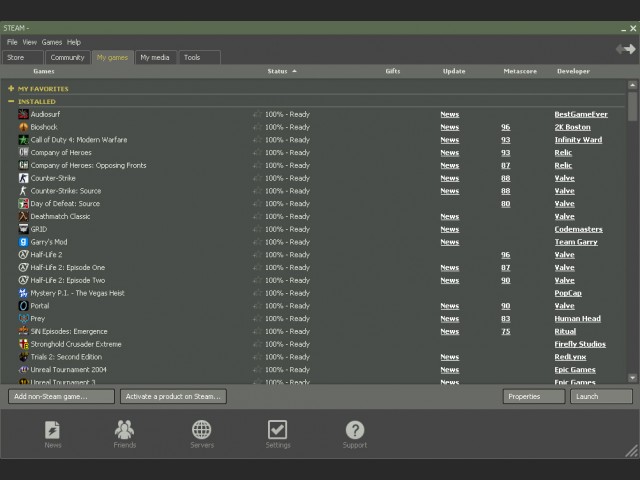Screen dimensions: 640x480
Task: Sort by the Update column header
Action: click(x=454, y=71)
